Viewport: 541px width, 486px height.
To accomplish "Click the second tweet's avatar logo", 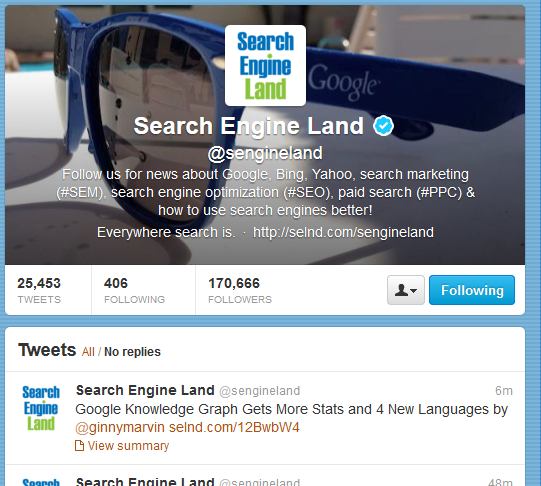I will point(41,482).
